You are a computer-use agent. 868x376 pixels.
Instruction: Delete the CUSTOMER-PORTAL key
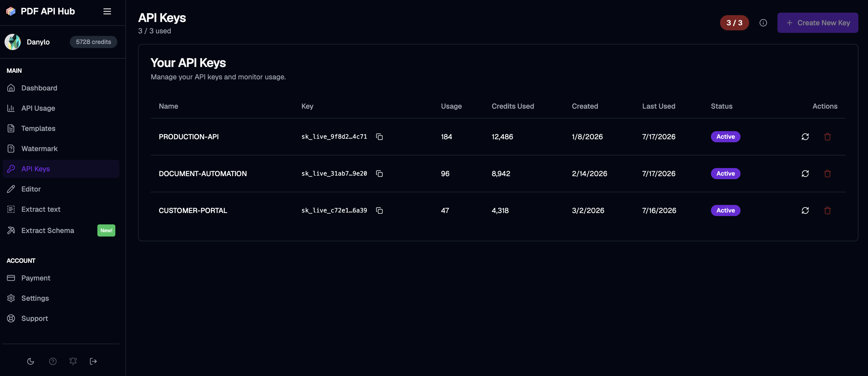827,210
